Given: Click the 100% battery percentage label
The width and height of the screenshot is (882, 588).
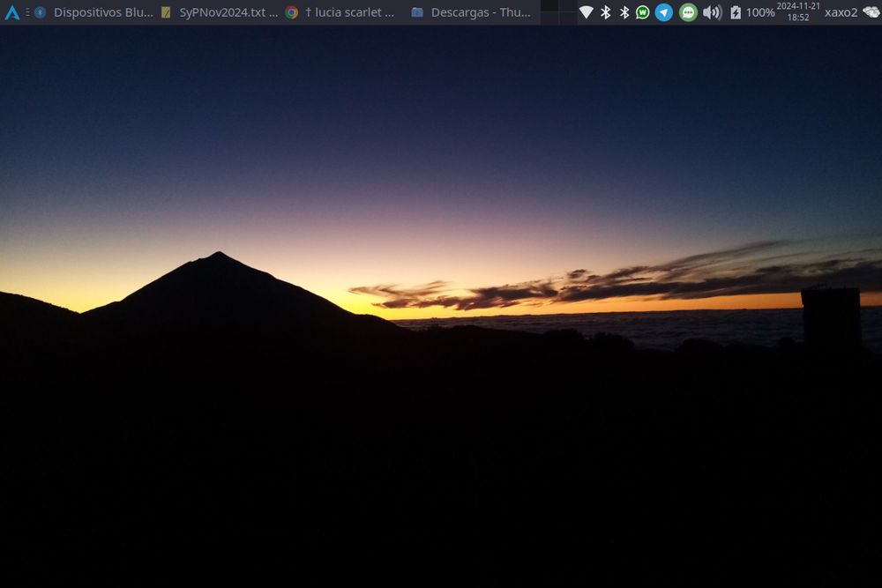Looking at the screenshot, I should click(x=760, y=12).
